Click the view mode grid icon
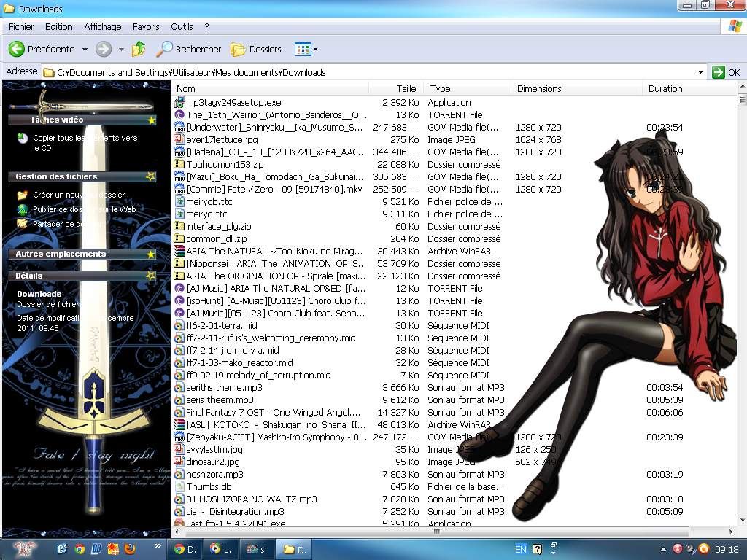 [x=301, y=49]
